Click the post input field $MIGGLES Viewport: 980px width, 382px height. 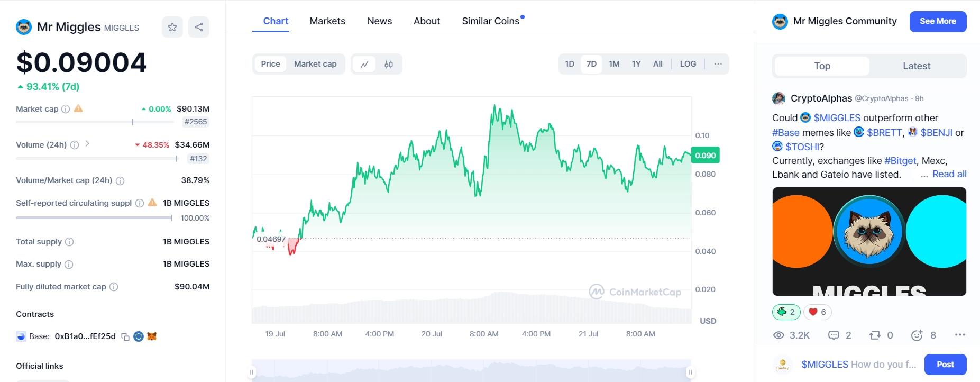(859, 365)
